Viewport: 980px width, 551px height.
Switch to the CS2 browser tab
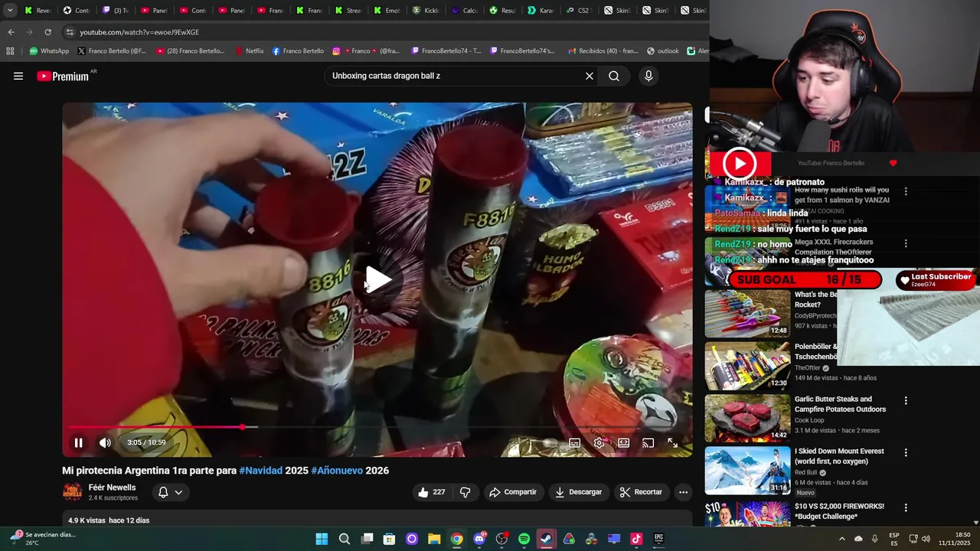click(580, 11)
